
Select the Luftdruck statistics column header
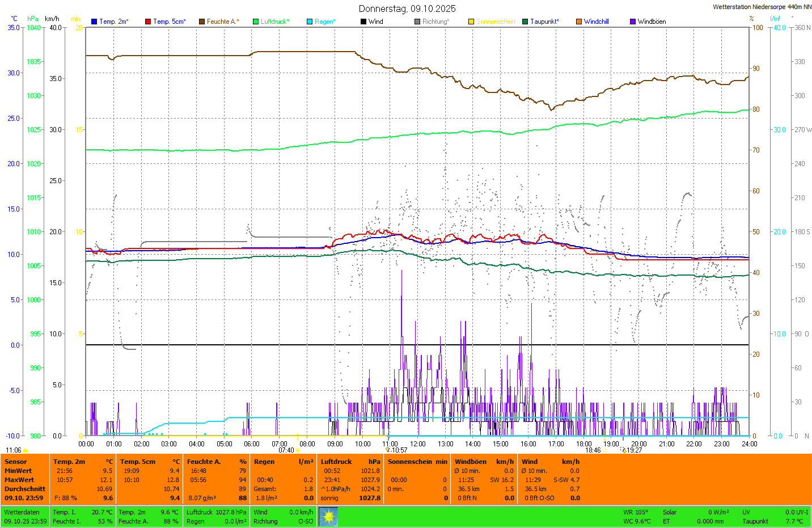click(x=336, y=462)
